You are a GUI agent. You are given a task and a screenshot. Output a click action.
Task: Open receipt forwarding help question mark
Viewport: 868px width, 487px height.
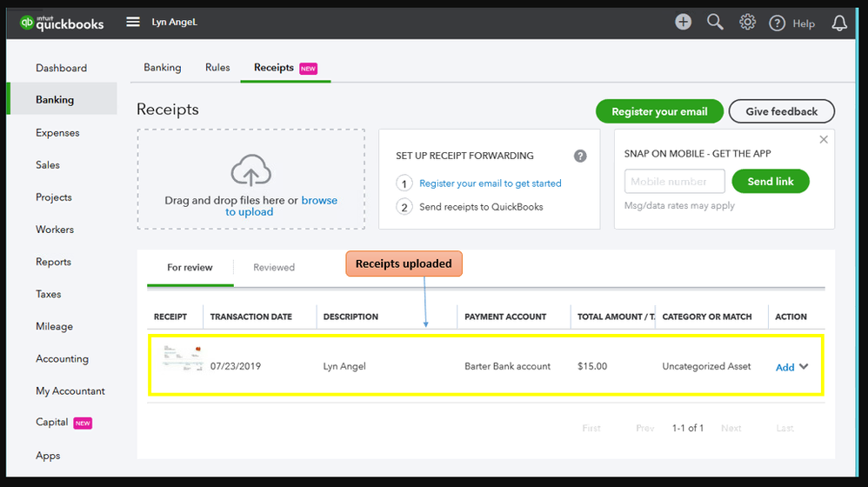580,156
